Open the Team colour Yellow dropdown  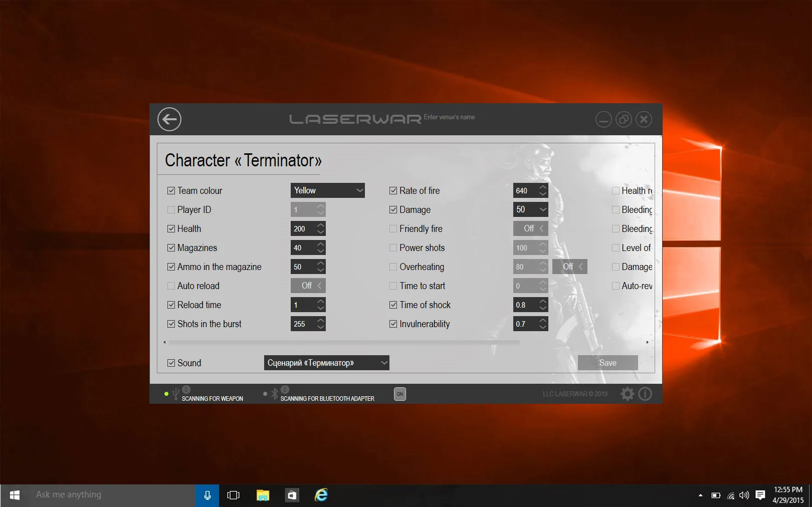click(x=328, y=190)
